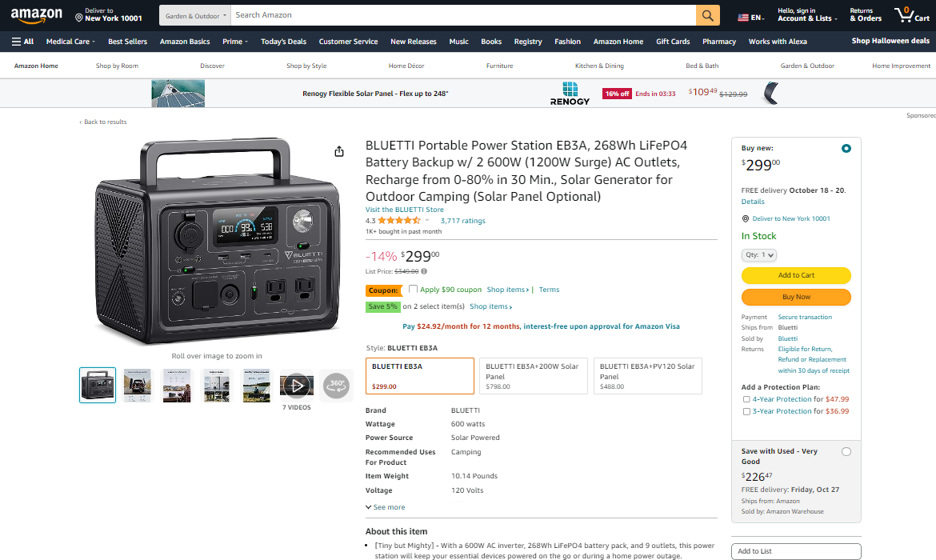936x560 pixels.
Task: Select the fourth product thumbnail
Action: 217,385
